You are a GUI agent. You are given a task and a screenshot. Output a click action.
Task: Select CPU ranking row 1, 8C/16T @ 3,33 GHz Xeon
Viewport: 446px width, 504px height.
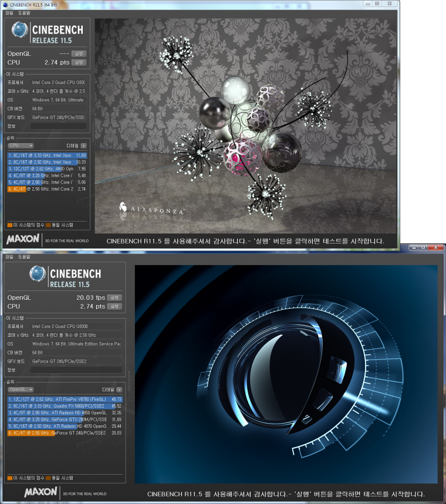pos(48,155)
